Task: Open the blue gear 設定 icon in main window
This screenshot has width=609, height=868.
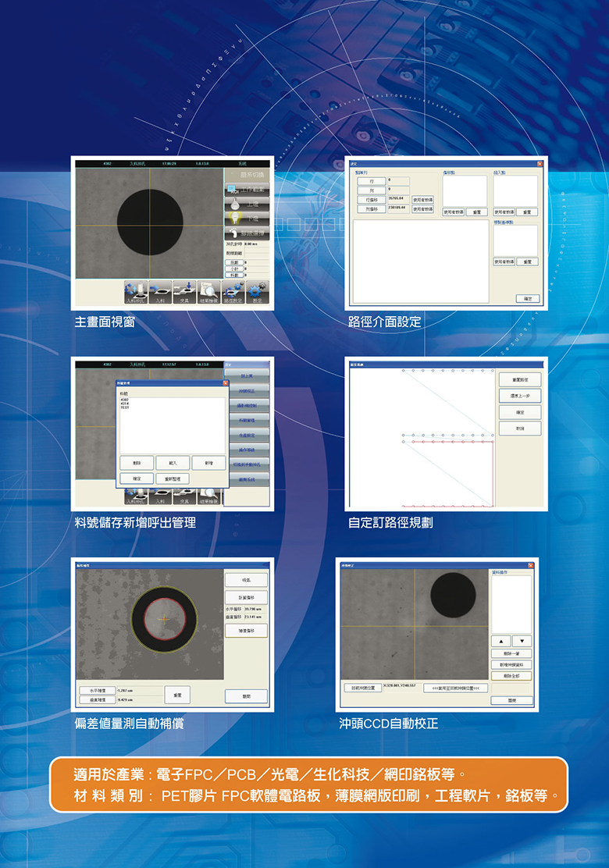Action: (x=258, y=292)
